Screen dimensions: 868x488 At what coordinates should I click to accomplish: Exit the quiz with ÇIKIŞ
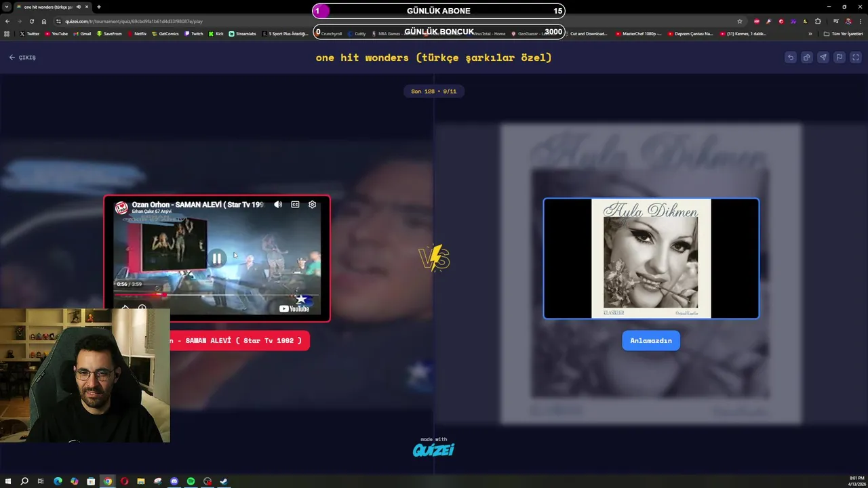[22, 58]
